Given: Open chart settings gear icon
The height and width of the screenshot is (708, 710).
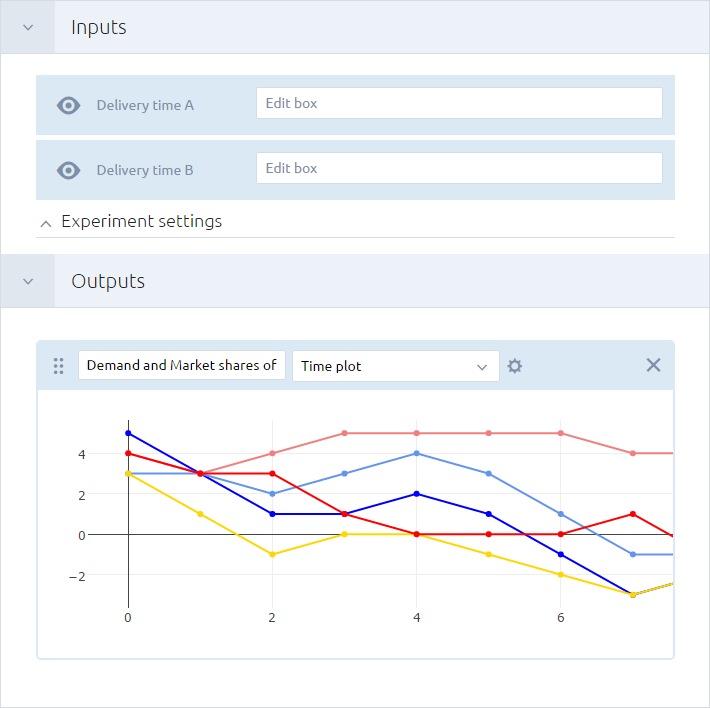Looking at the screenshot, I should point(514,366).
